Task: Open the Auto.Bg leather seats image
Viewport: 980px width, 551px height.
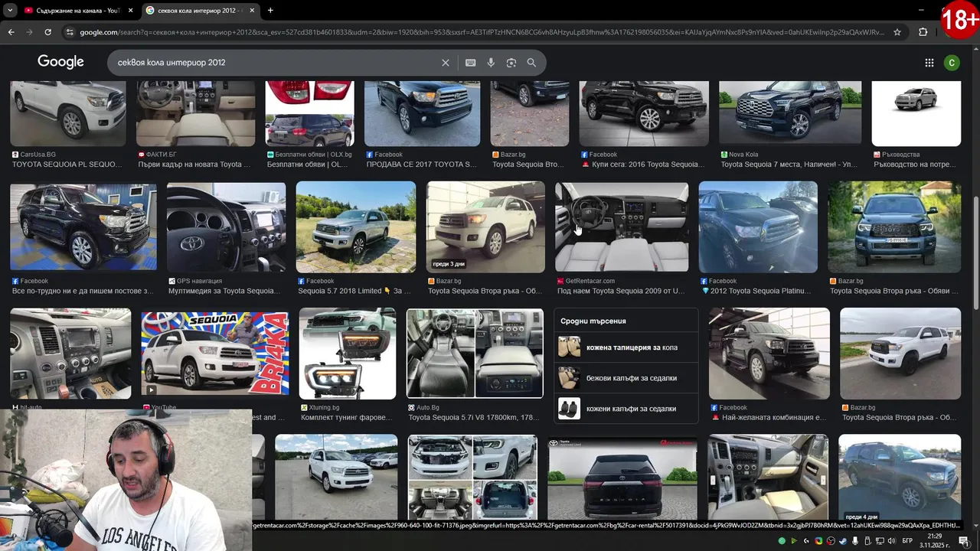Action: [475, 354]
